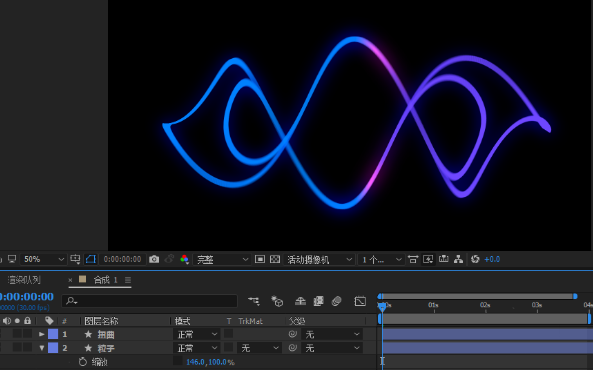Click parent pick whip of 粒子
This screenshot has height=370, width=593.
pos(292,348)
